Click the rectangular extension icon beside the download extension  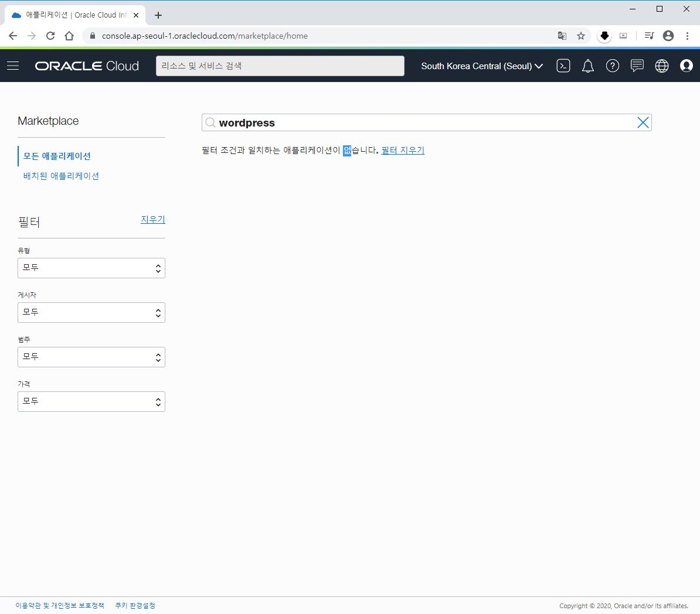[x=623, y=36]
